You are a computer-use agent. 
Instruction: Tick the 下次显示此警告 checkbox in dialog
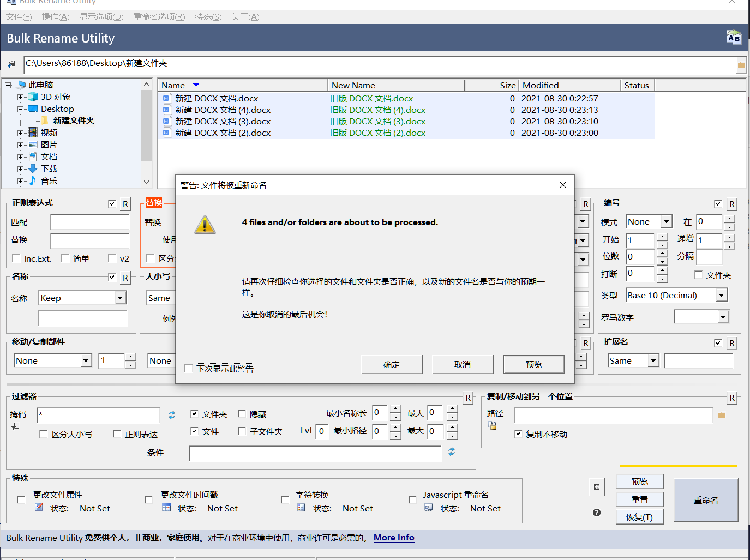click(x=189, y=369)
